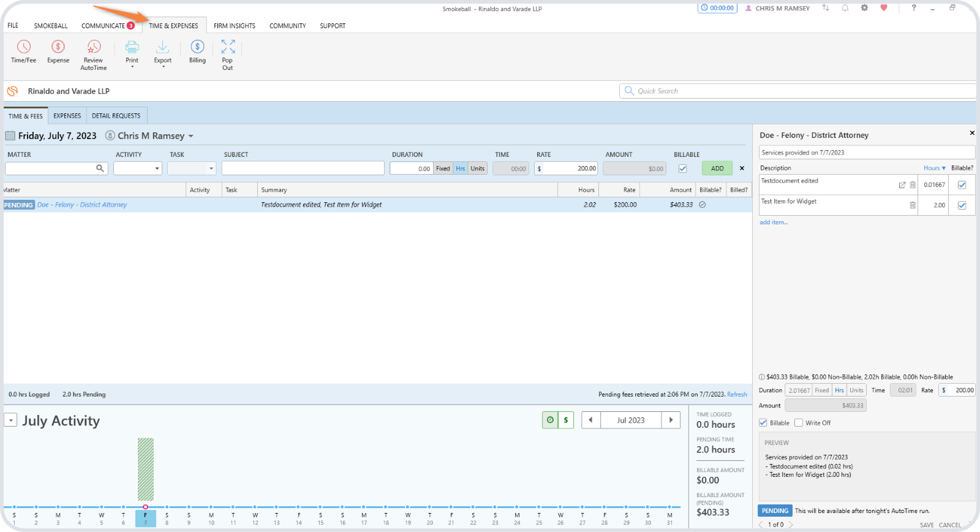This screenshot has height=532, width=980.
Task: Click the pending status circle icon in Doe row
Action: point(703,205)
